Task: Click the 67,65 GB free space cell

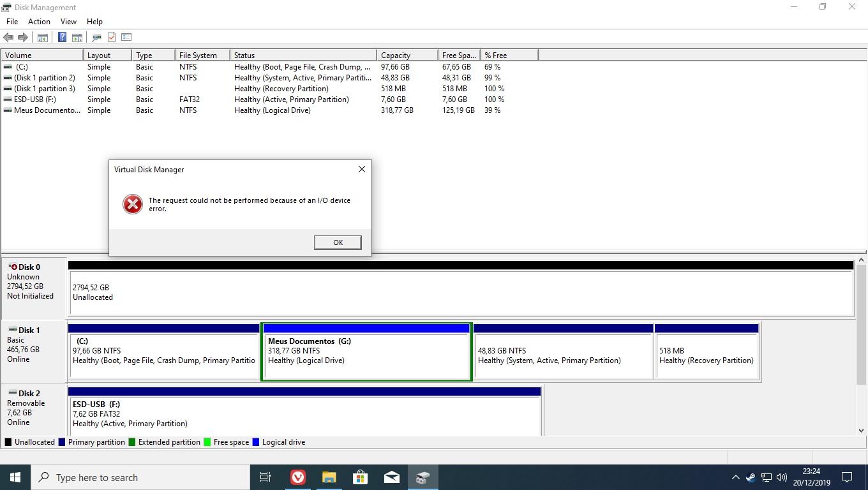Action: (x=456, y=67)
